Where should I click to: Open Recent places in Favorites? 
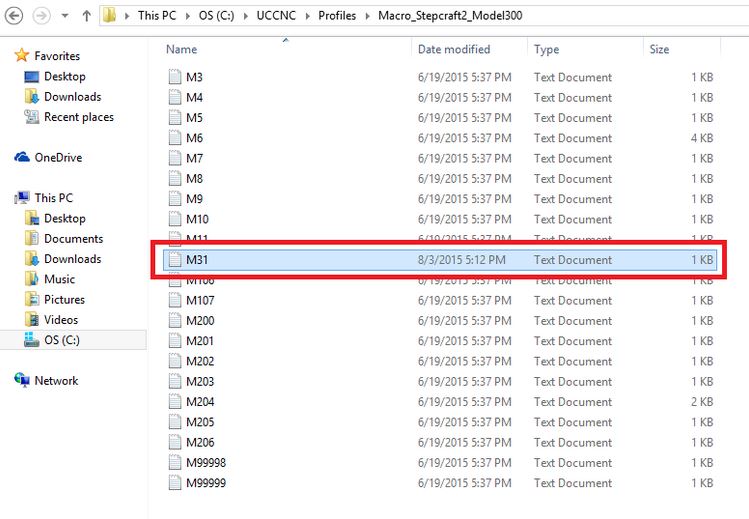point(78,117)
